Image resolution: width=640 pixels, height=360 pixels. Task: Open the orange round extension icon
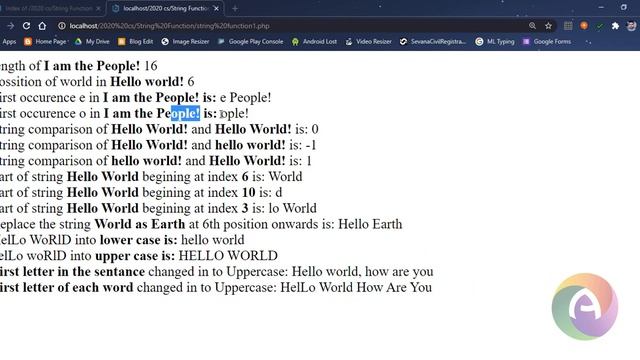[x=584, y=26]
